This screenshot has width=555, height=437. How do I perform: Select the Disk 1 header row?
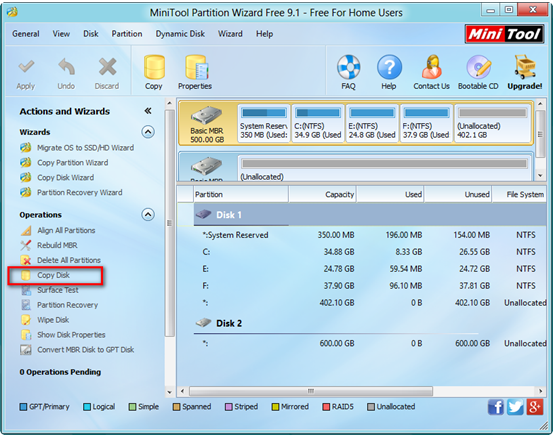pos(370,215)
